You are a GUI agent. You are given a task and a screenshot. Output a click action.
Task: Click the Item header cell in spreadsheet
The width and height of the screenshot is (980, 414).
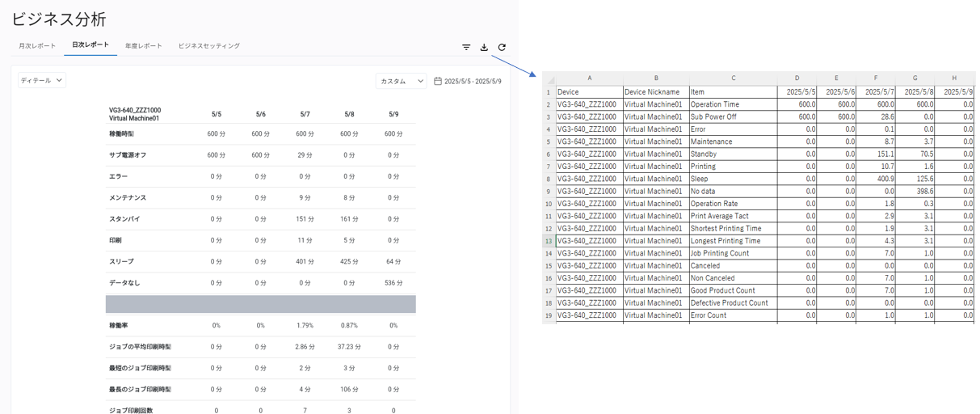pos(733,92)
